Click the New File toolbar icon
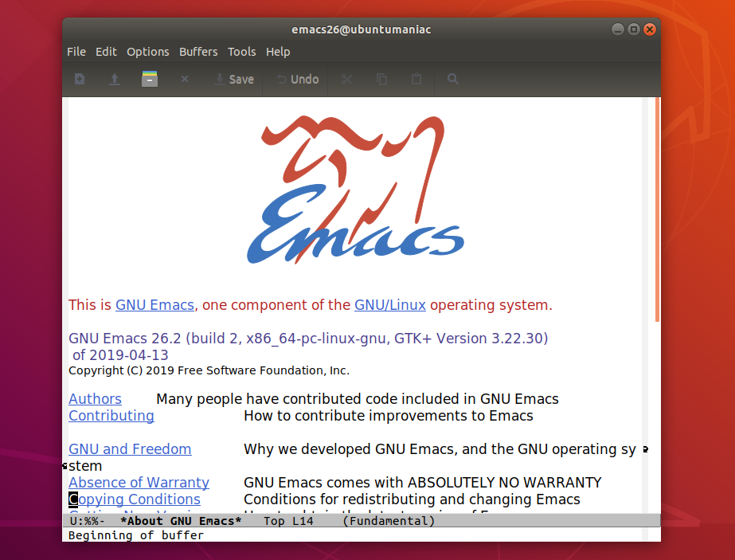This screenshot has height=560, width=735. click(80, 79)
